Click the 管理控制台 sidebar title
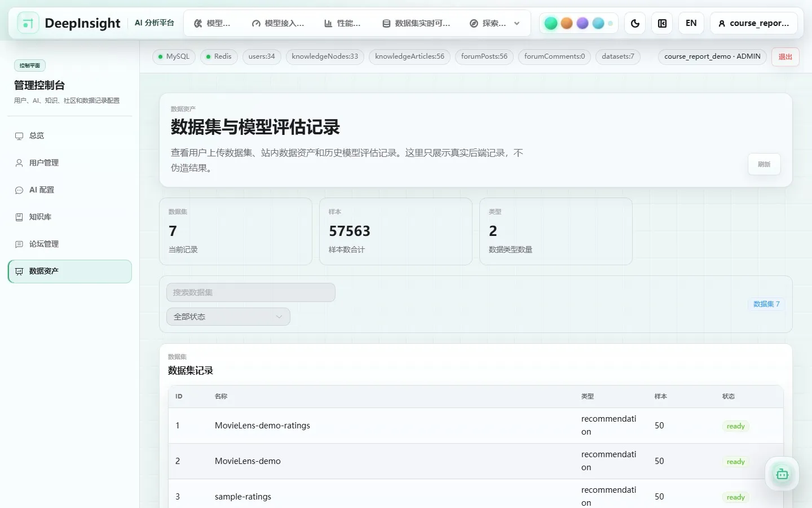The image size is (812, 508). 39,85
